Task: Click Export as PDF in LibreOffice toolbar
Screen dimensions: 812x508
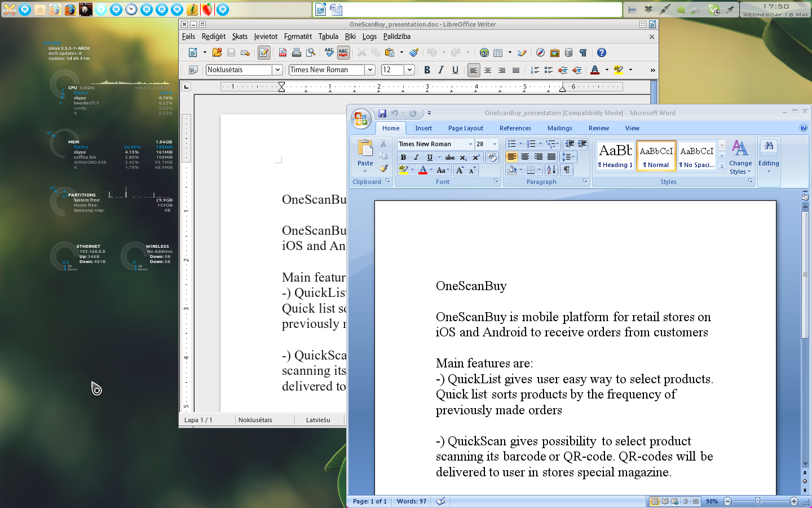Action: coord(283,52)
